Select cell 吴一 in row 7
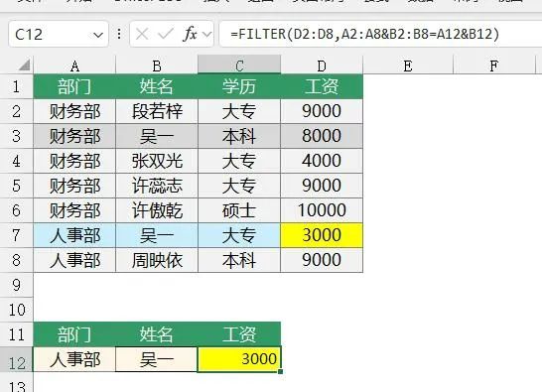 click(x=157, y=235)
